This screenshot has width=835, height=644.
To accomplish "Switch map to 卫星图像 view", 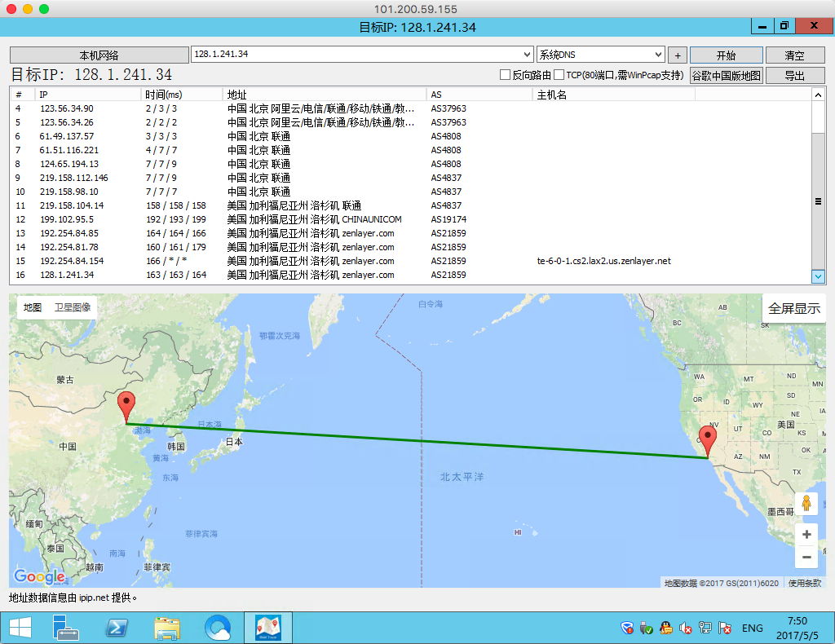I will click(x=73, y=307).
